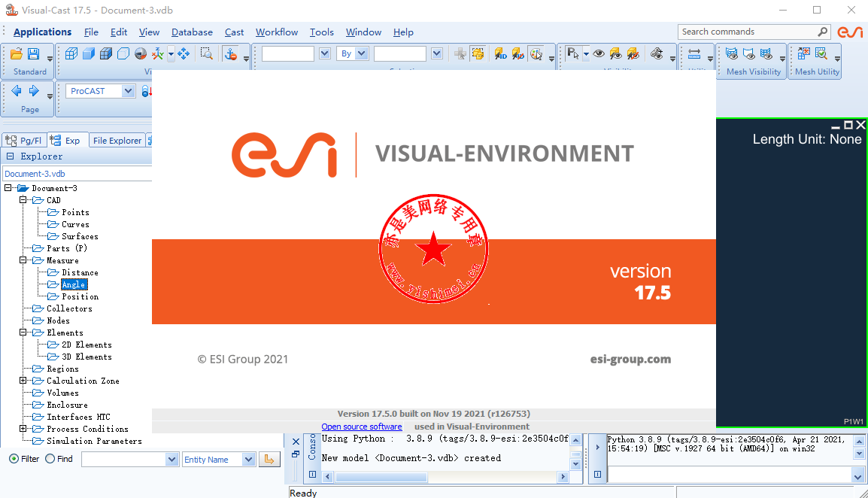
Task: Switch to solid shaded cube view
Action: point(89,53)
